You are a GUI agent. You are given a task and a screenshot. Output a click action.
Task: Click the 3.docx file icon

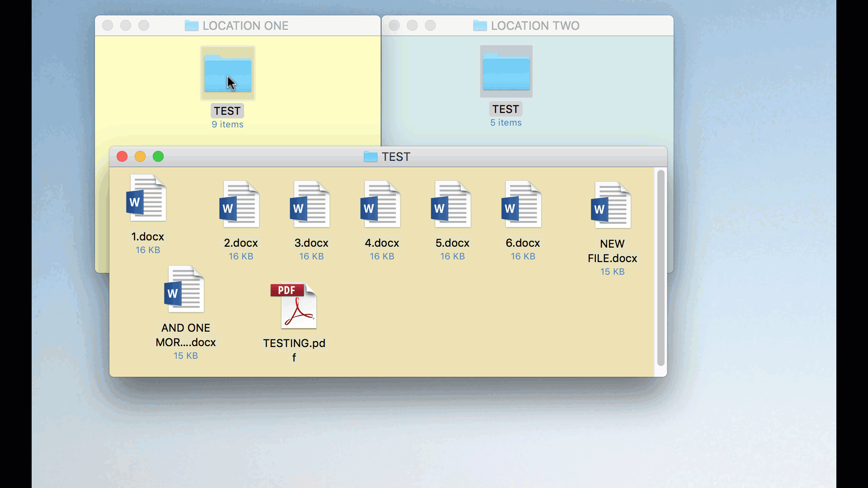(x=311, y=205)
